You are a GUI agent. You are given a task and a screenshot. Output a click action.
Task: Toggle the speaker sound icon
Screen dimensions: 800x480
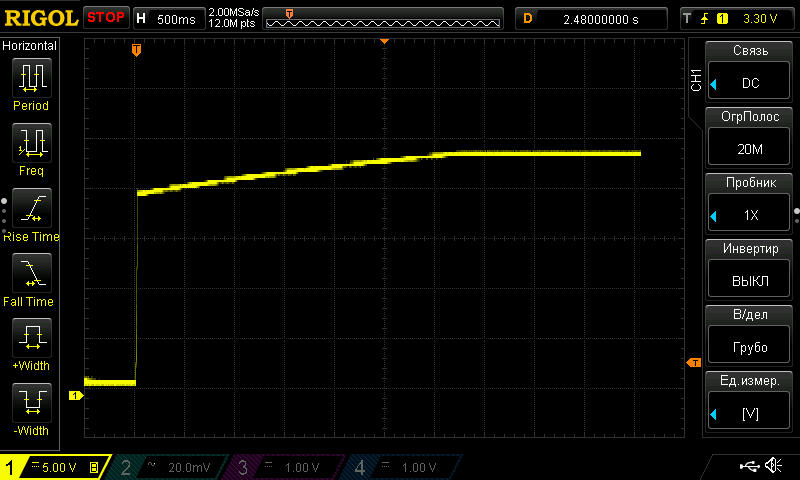tap(773, 466)
